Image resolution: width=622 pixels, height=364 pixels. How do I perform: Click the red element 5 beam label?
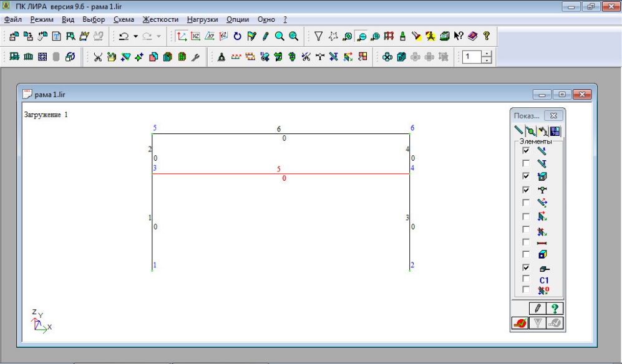tap(278, 170)
